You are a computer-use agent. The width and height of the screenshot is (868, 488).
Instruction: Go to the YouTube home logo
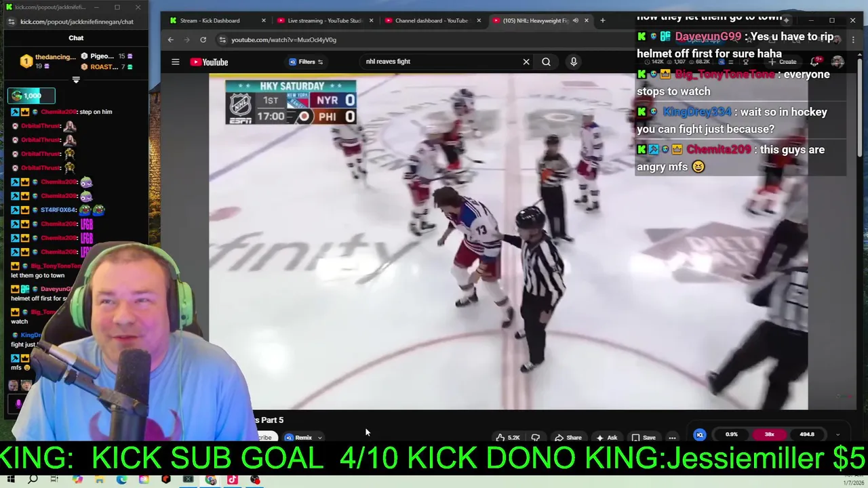point(209,62)
